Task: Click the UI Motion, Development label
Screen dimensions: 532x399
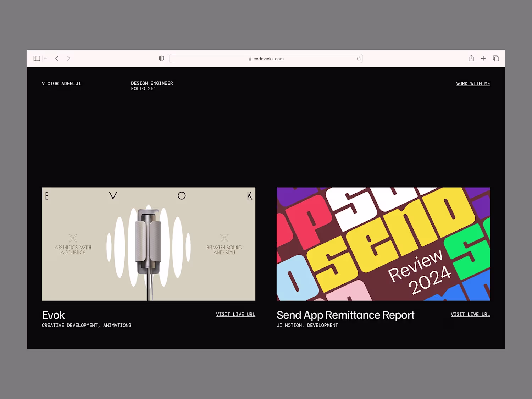Action: click(x=307, y=326)
